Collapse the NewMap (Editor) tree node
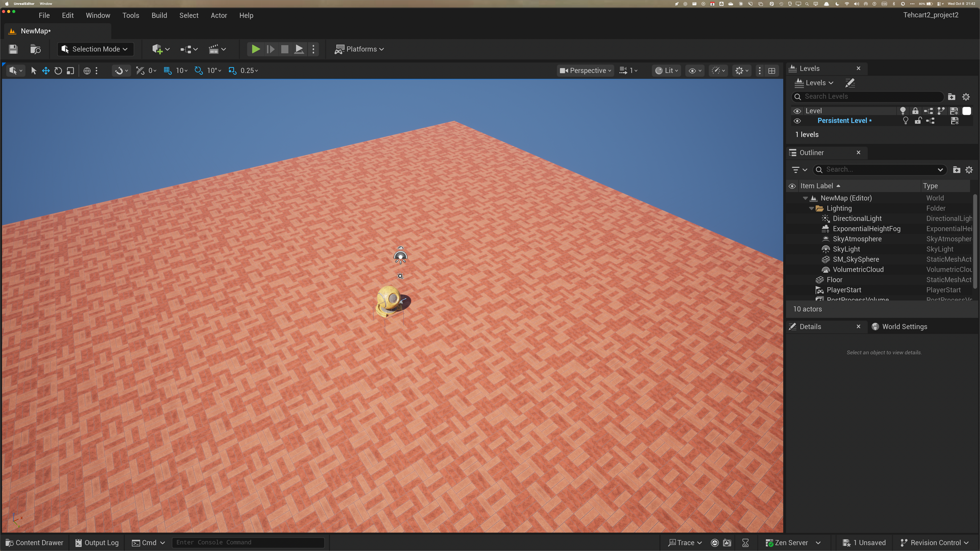 805,198
